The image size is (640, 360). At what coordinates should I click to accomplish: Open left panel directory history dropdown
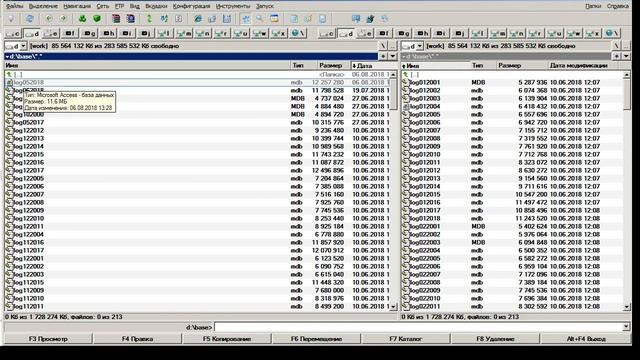click(393, 56)
